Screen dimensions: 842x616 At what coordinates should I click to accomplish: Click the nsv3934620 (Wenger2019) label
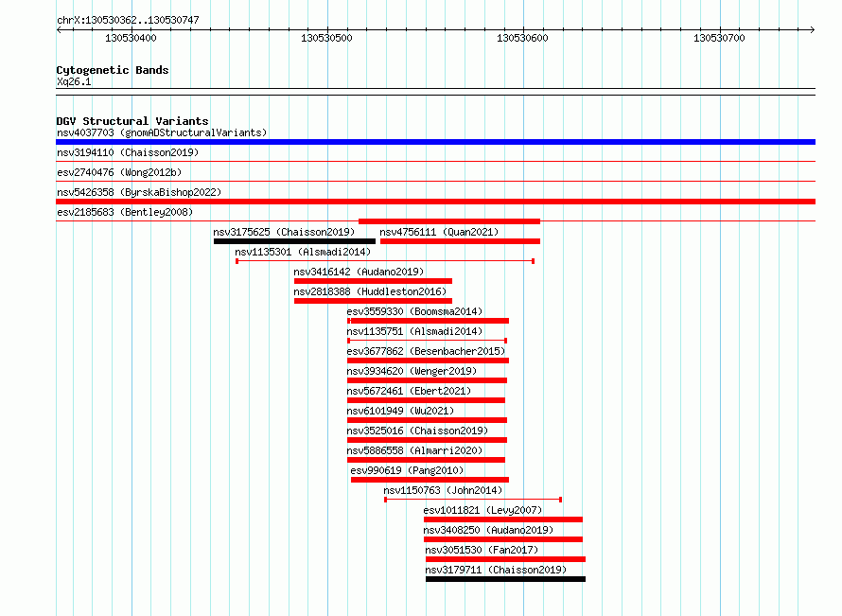tap(412, 371)
